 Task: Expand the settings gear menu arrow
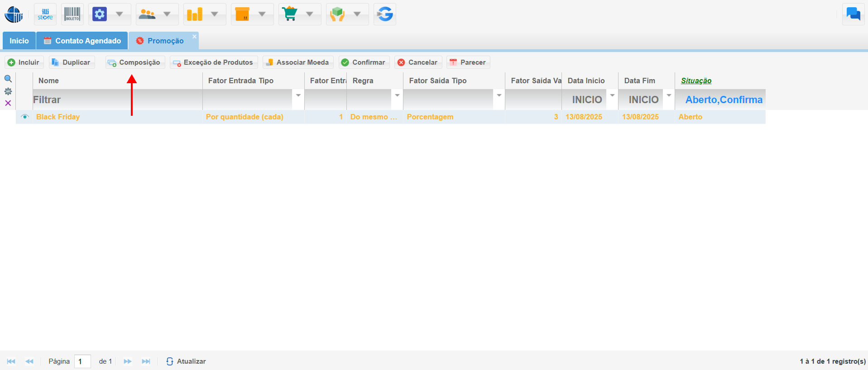120,14
